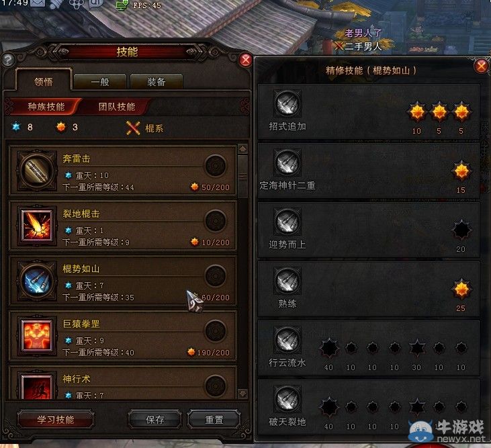Switch to the 一般 tab
This screenshot has height=448, width=491.
[x=100, y=83]
